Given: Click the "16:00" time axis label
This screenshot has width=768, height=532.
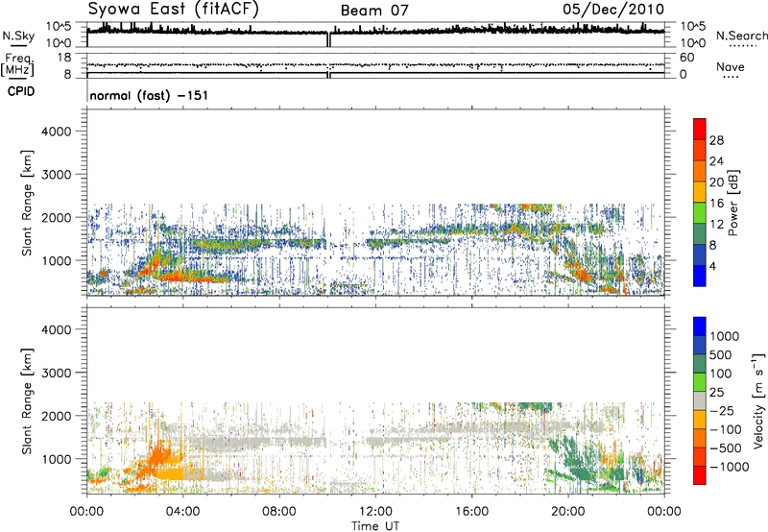Looking at the screenshot, I should [x=472, y=512].
